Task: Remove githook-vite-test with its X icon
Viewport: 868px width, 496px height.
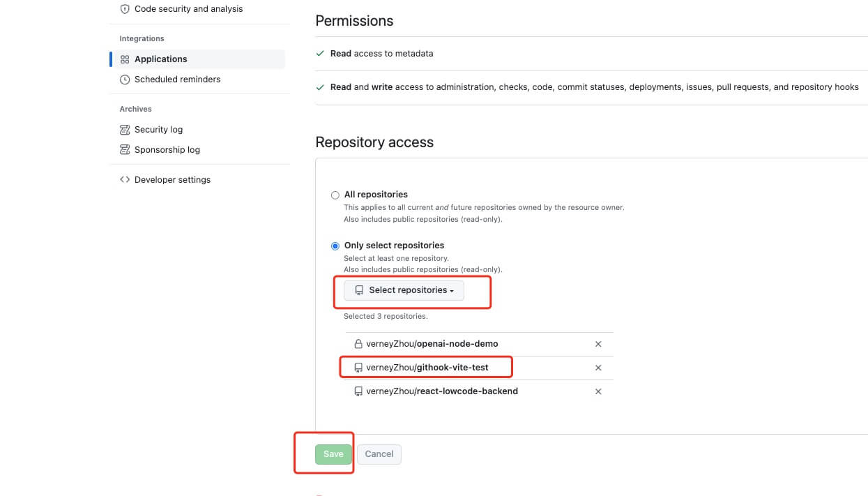Action: pyautogui.click(x=598, y=368)
